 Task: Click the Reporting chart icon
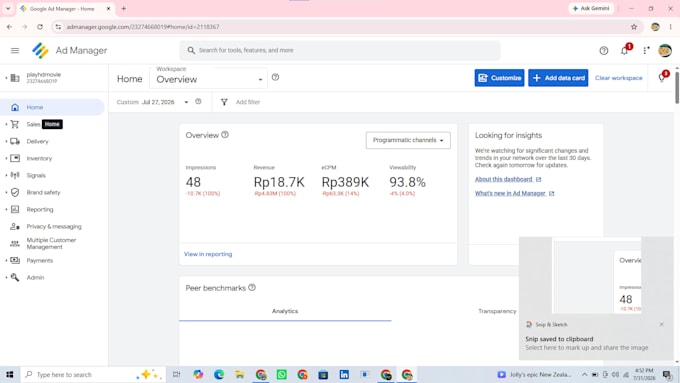pyautogui.click(x=15, y=209)
